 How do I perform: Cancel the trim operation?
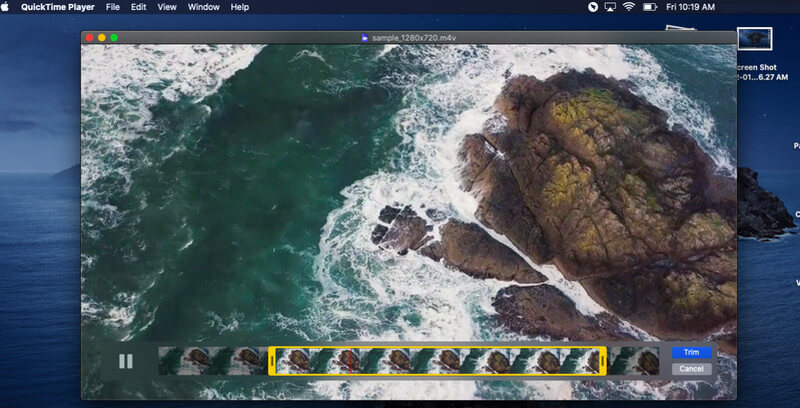tap(691, 369)
